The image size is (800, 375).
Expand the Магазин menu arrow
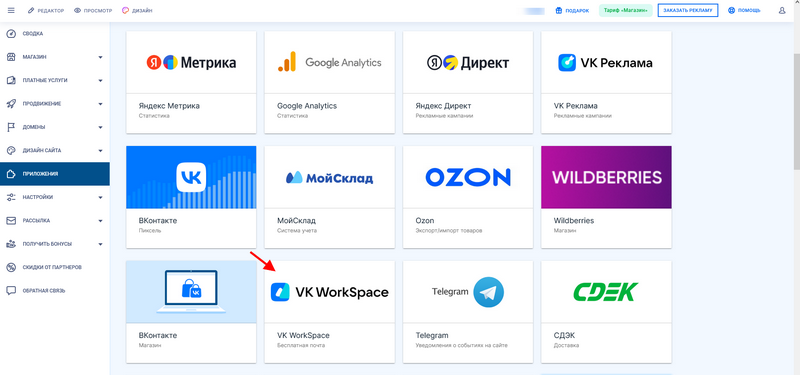click(101, 57)
